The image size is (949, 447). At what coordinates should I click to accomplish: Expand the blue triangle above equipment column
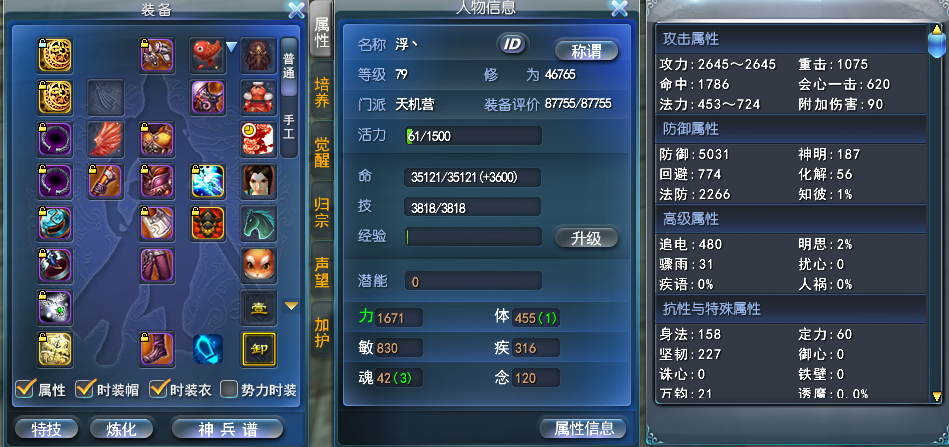point(231,46)
